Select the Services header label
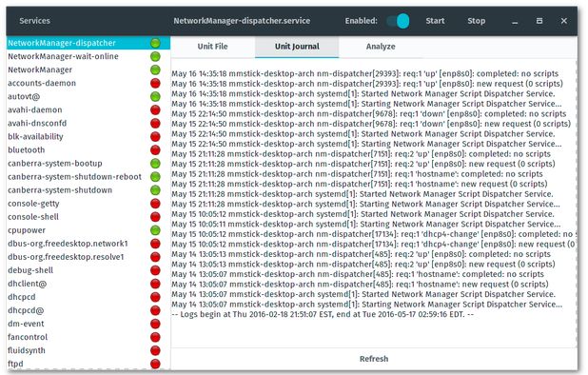The height and width of the screenshot is (375, 588). pos(34,21)
